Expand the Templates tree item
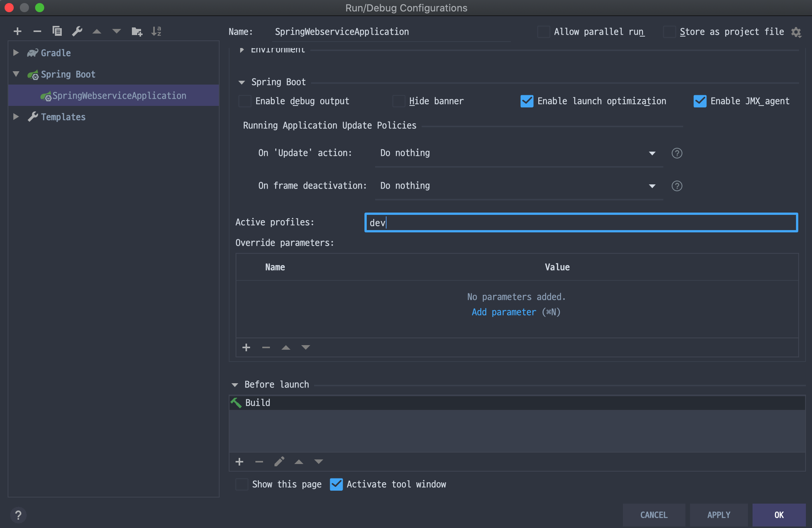The height and width of the screenshot is (528, 812). tap(16, 117)
